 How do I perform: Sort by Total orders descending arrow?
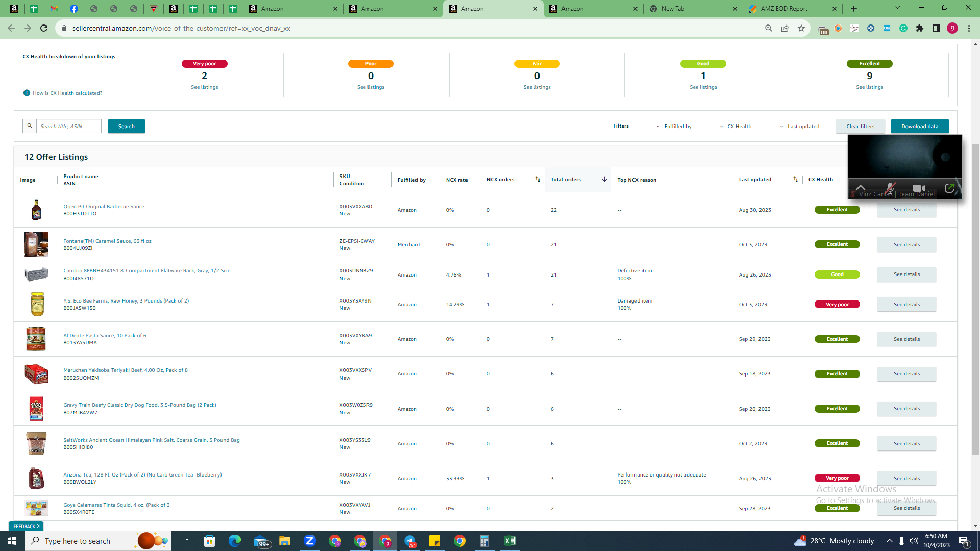coord(604,179)
